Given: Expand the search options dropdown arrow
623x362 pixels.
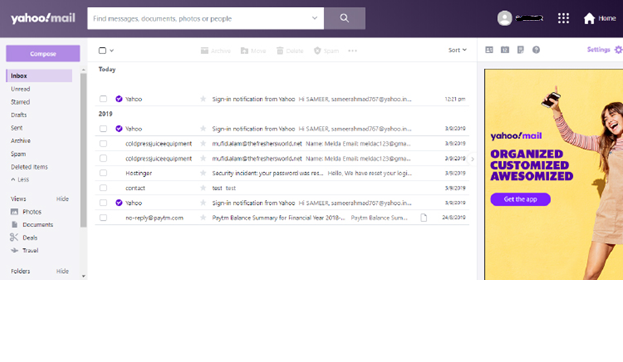Looking at the screenshot, I should (x=315, y=18).
